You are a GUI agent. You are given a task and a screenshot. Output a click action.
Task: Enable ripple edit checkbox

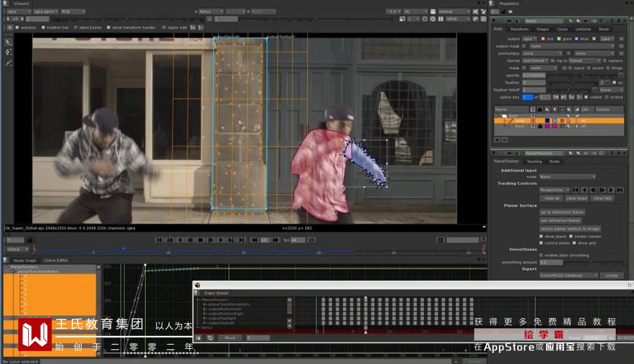click(163, 28)
